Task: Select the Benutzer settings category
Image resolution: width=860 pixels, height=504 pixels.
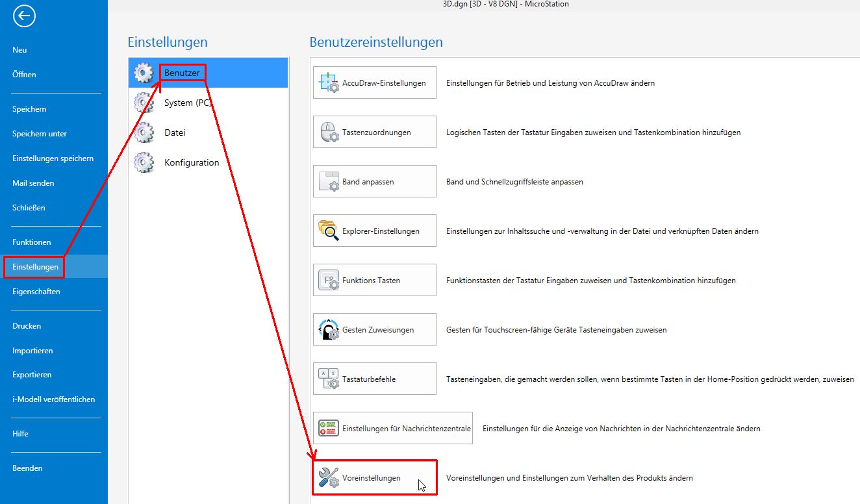Action: (x=208, y=73)
